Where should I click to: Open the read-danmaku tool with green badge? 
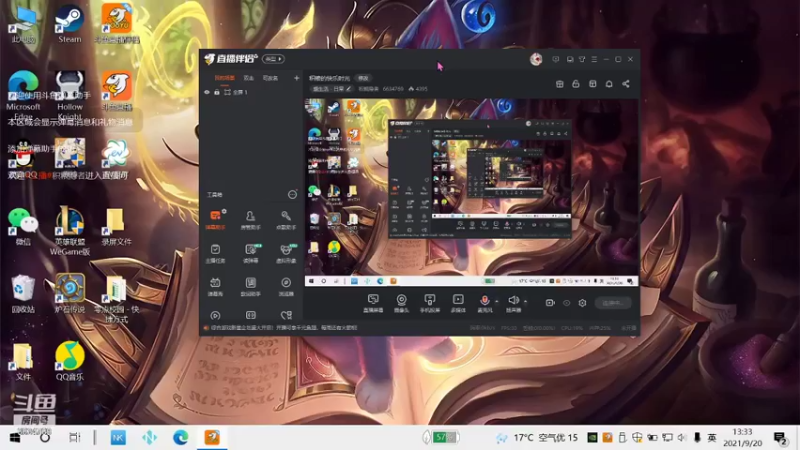pyautogui.click(x=250, y=253)
